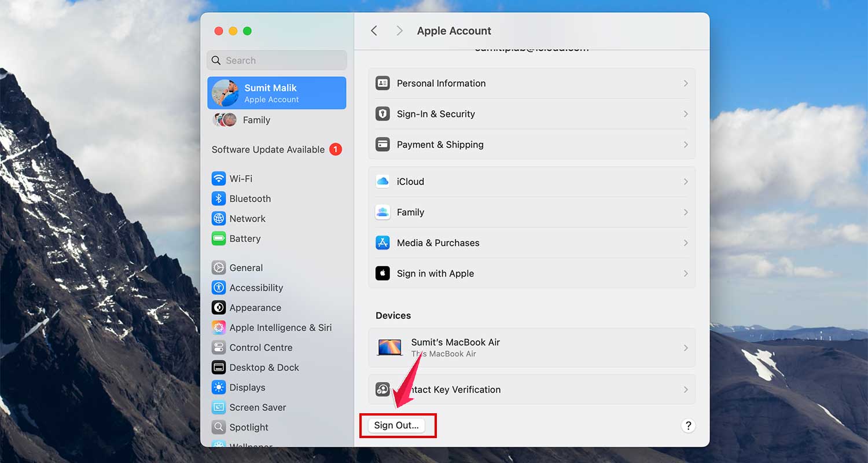Open Sign-In & Security details via chevron

686,113
